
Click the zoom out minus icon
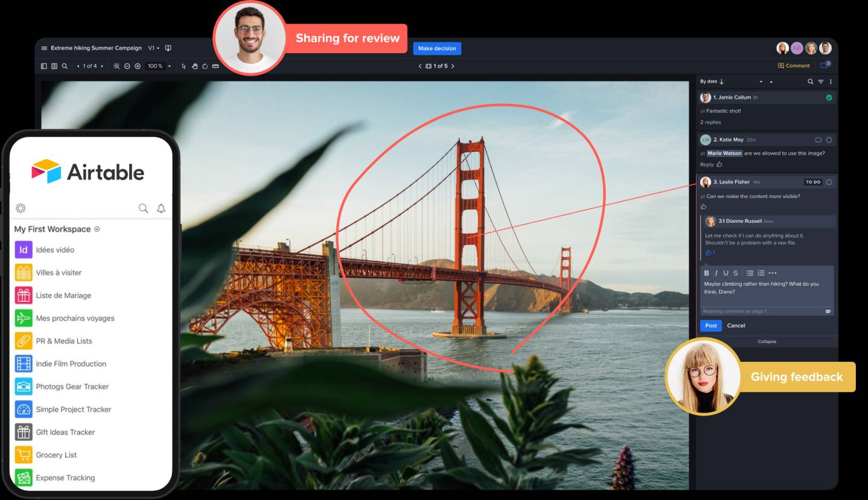[127, 66]
